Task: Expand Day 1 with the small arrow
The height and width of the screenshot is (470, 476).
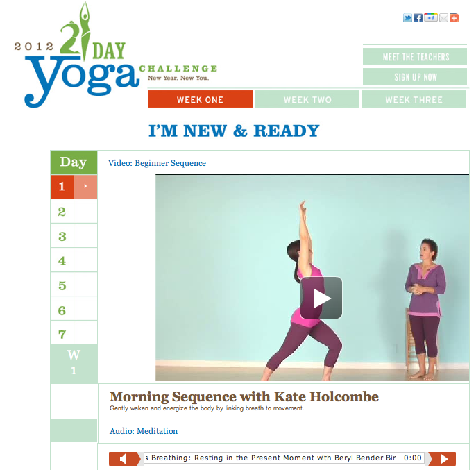Action: tap(85, 186)
